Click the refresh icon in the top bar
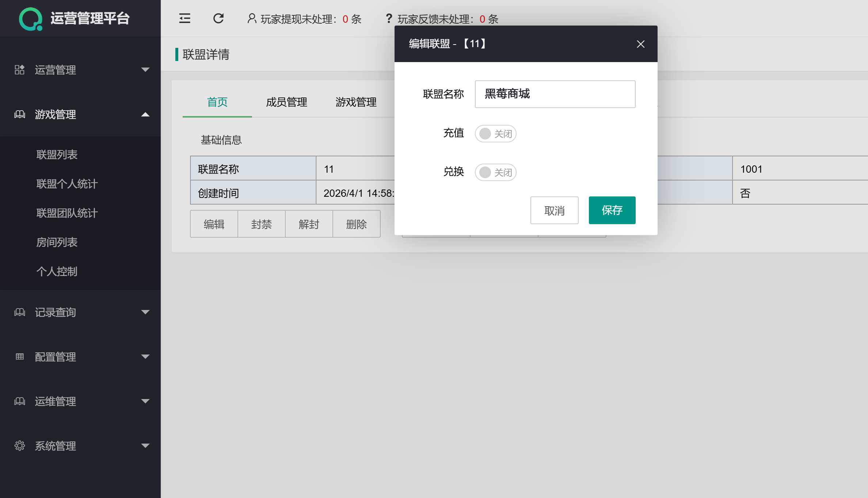The height and width of the screenshot is (498, 868). pos(218,18)
